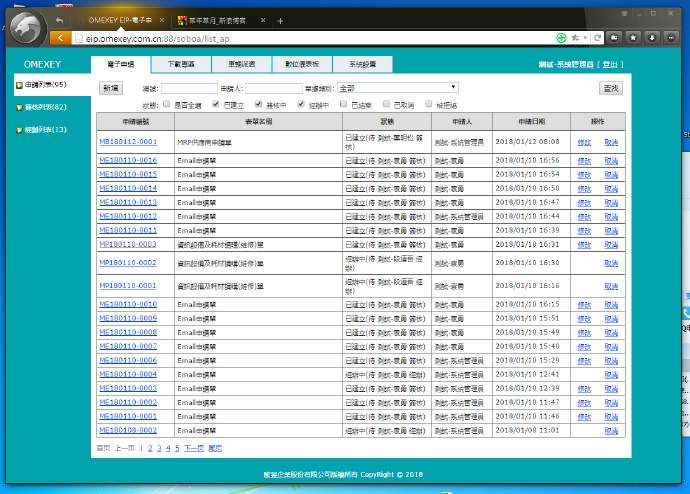This screenshot has width=690, height=494.
Task: Go to page 5 of results
Action: click(x=177, y=448)
